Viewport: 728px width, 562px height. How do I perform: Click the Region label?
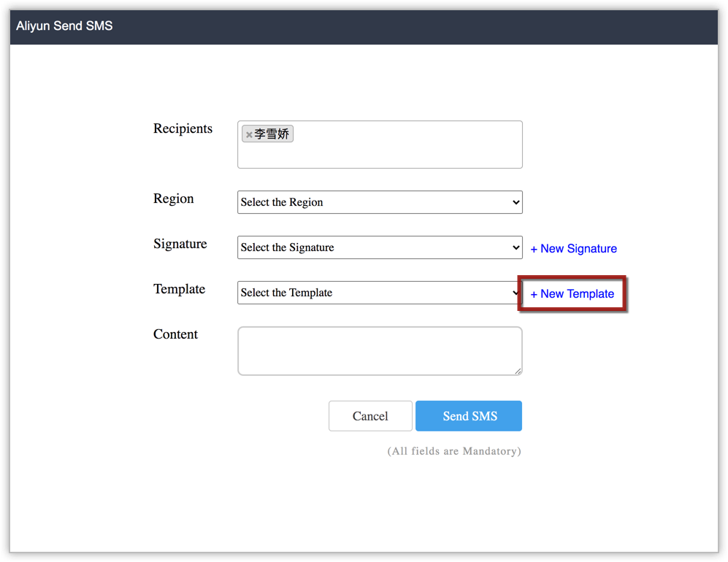(x=174, y=199)
